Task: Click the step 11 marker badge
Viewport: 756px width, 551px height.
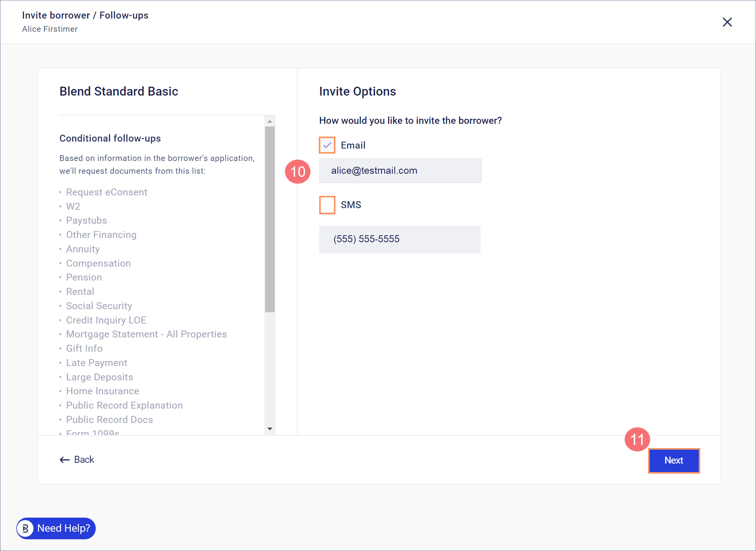Action: click(x=637, y=439)
